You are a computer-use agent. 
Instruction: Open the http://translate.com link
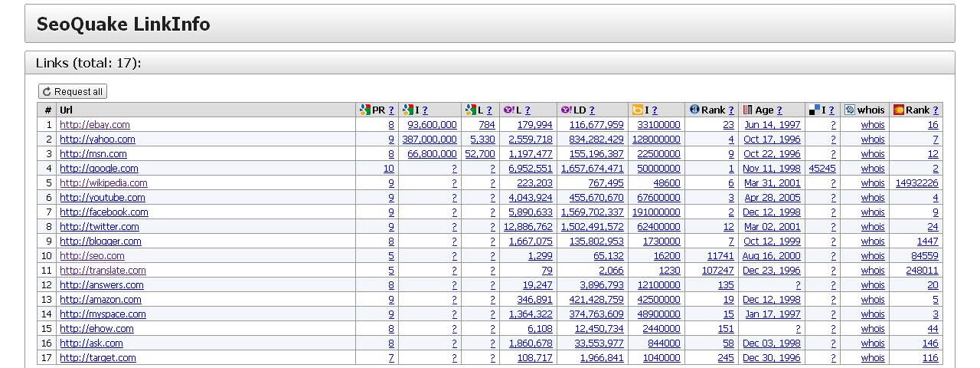point(103,271)
